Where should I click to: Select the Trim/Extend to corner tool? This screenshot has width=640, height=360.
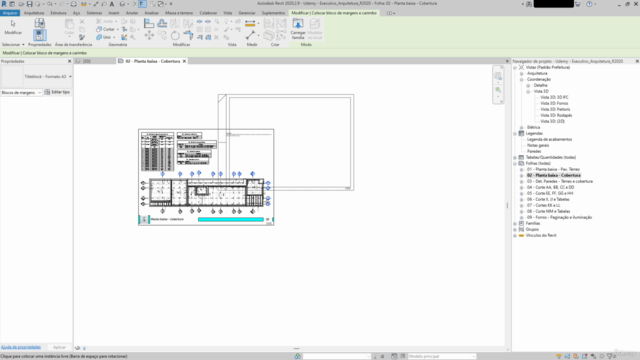pyautogui.click(x=188, y=36)
